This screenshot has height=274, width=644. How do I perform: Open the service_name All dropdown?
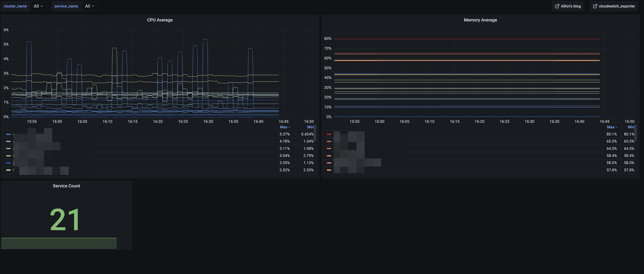[90, 6]
